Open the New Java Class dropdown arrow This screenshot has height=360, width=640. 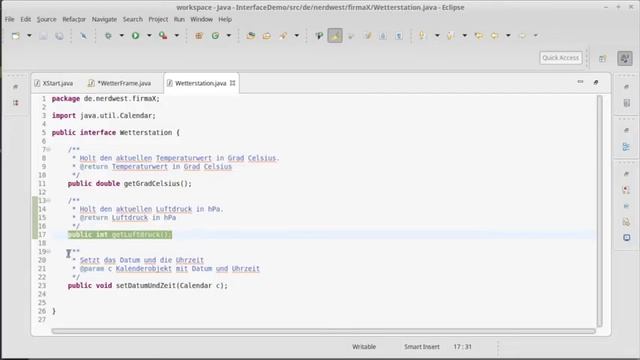[229, 36]
